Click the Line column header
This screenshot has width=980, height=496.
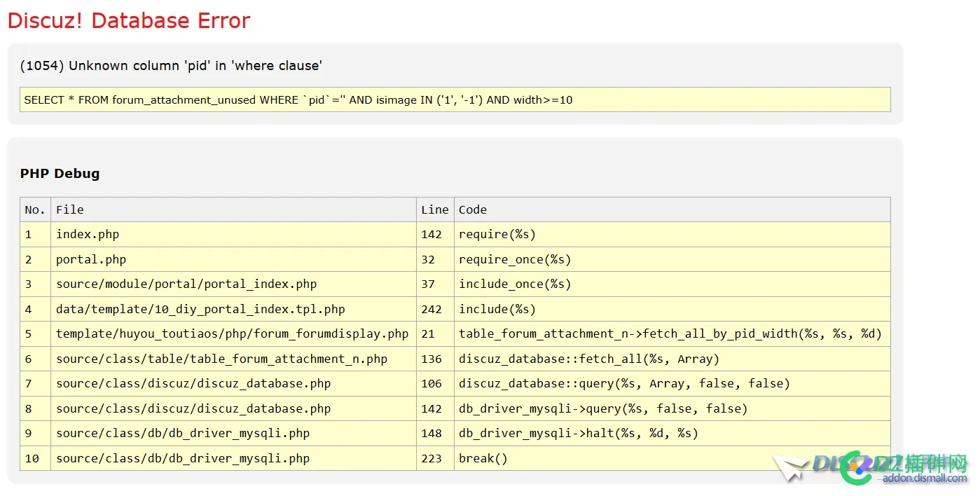[434, 209]
